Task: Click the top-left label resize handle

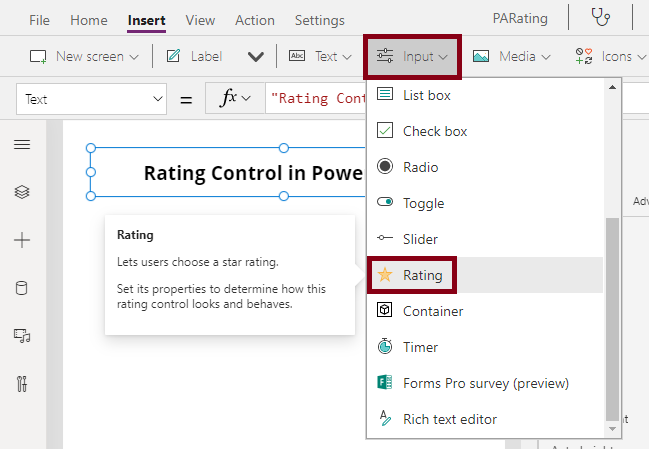Action: click(91, 148)
